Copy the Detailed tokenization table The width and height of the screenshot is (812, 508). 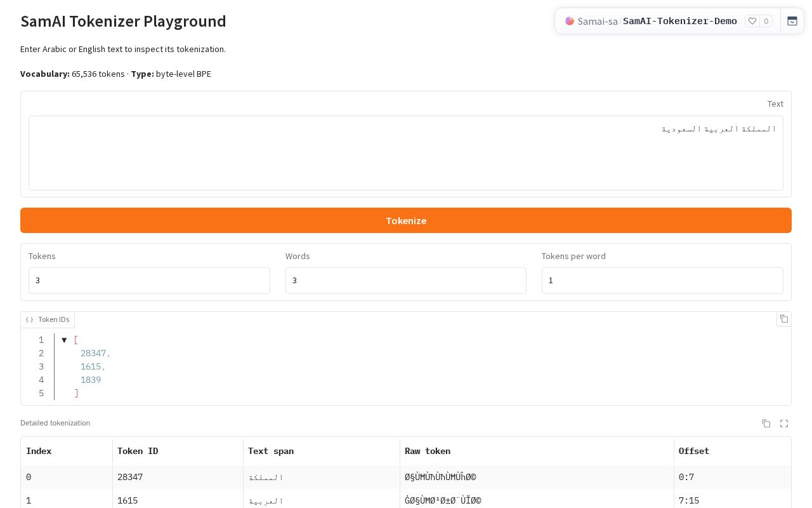click(x=766, y=424)
